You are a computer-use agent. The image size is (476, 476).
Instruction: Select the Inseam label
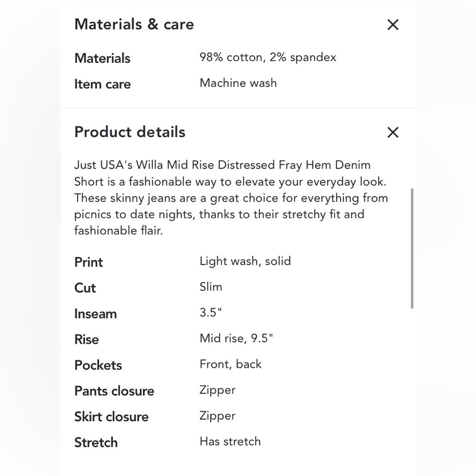95,314
